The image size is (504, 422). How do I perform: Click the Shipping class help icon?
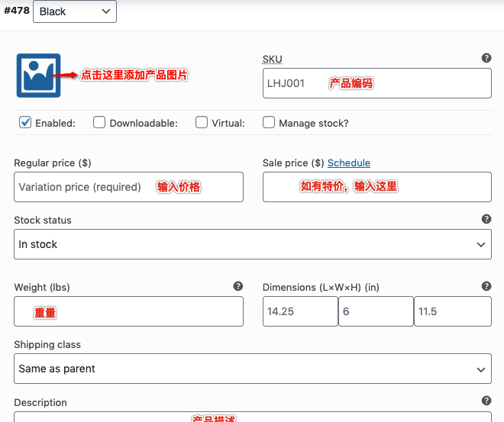(x=486, y=344)
